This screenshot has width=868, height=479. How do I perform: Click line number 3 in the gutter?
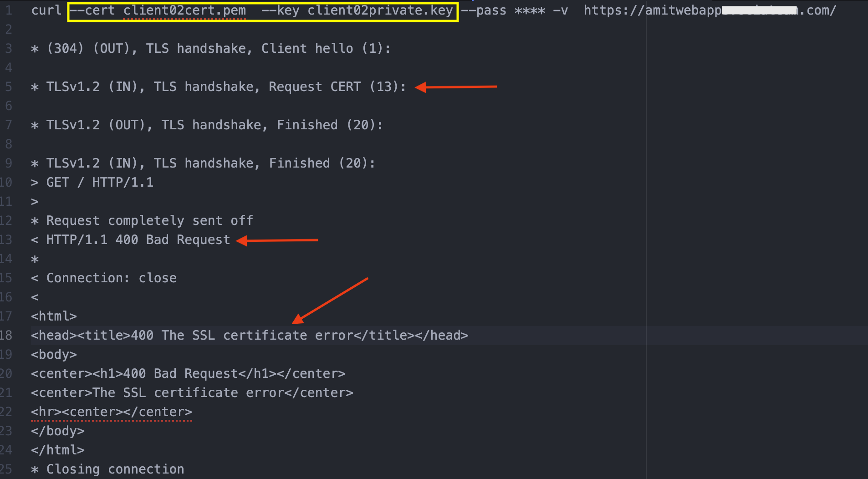[x=9, y=48]
